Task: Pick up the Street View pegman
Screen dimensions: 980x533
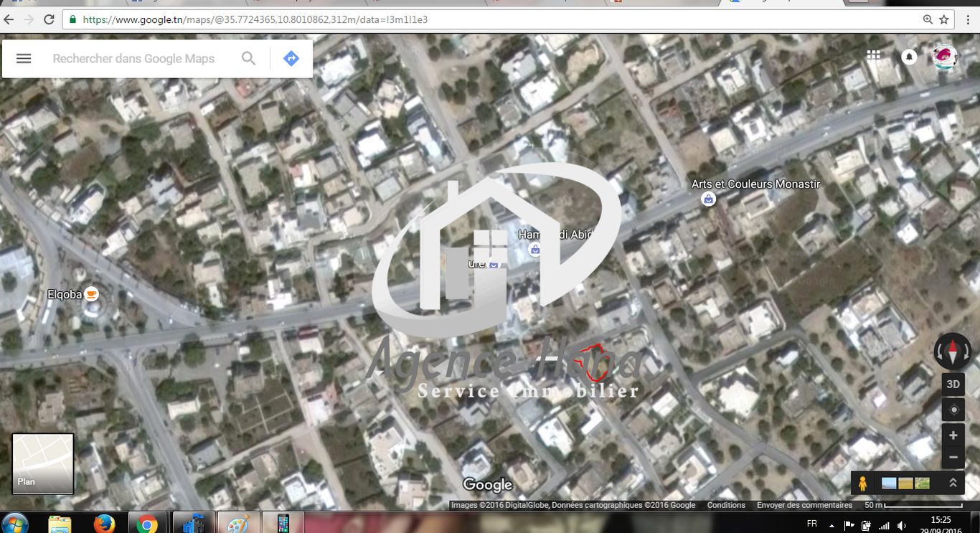Action: [x=862, y=484]
